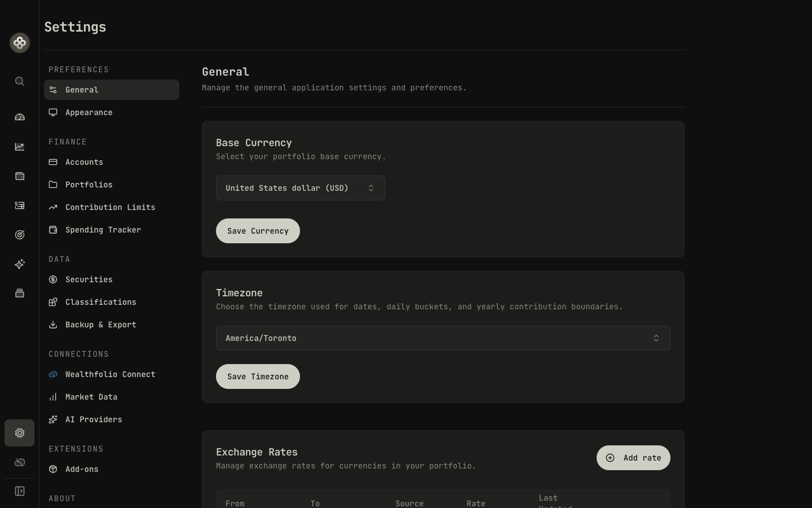Click the Timezone section heading
The height and width of the screenshot is (508, 812).
click(239, 293)
